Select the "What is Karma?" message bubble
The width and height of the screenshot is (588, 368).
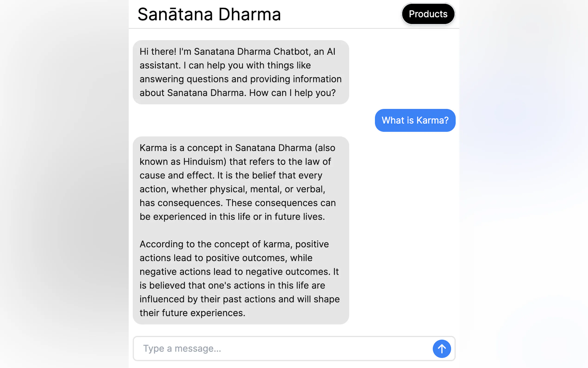[x=415, y=120]
